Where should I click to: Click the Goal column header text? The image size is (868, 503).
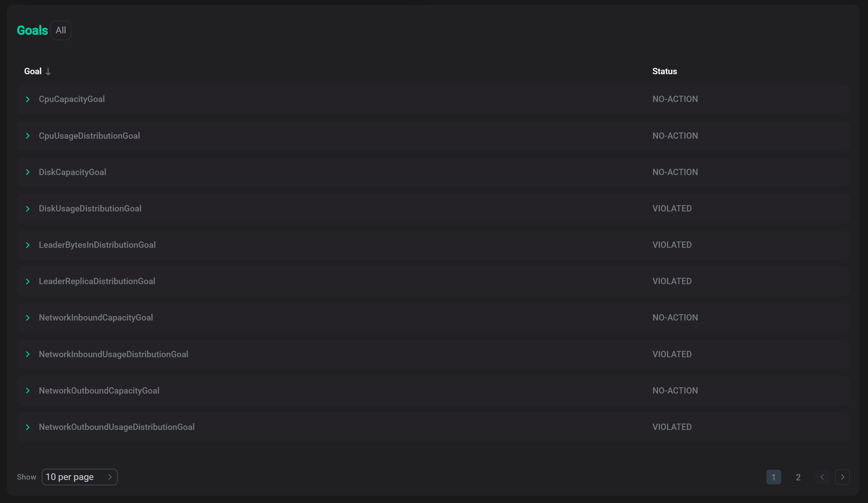click(33, 72)
